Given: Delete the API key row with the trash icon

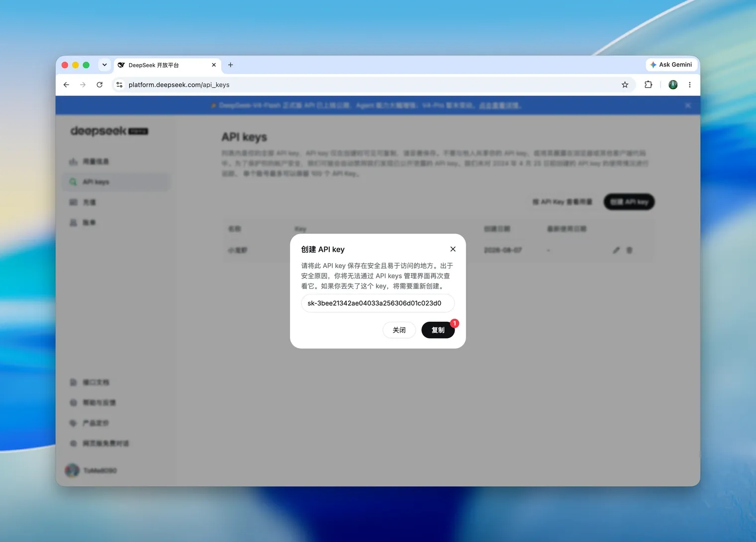Looking at the screenshot, I should coord(629,250).
